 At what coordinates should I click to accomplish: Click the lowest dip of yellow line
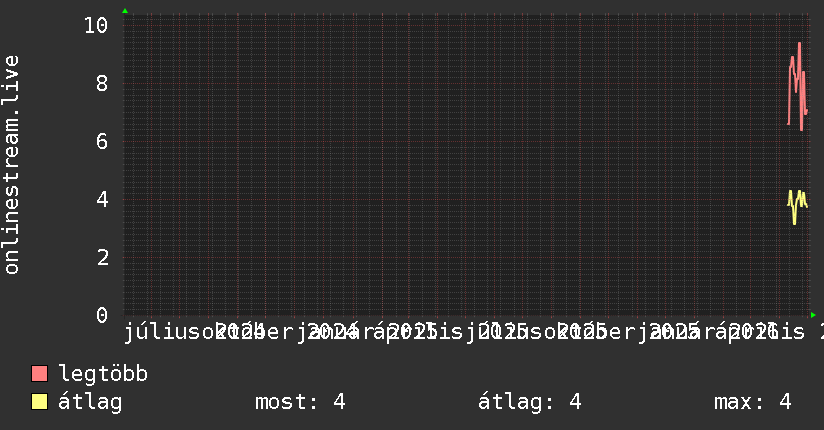tap(794, 223)
